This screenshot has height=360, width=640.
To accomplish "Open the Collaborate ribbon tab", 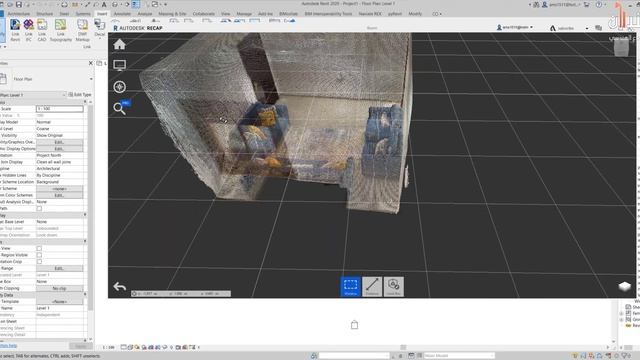I will 204,13.
